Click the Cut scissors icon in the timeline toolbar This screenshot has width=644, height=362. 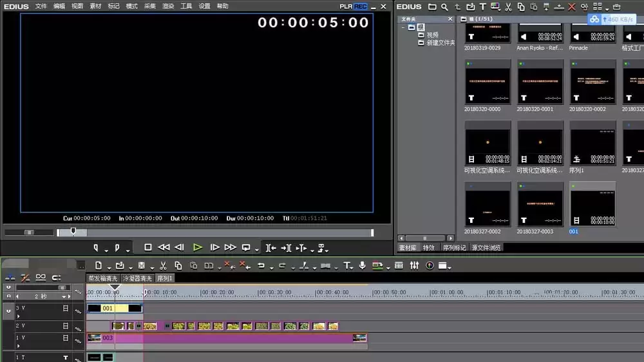point(163,266)
